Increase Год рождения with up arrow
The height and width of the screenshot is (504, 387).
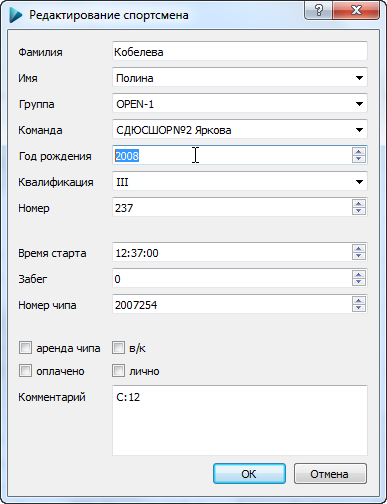click(x=359, y=152)
